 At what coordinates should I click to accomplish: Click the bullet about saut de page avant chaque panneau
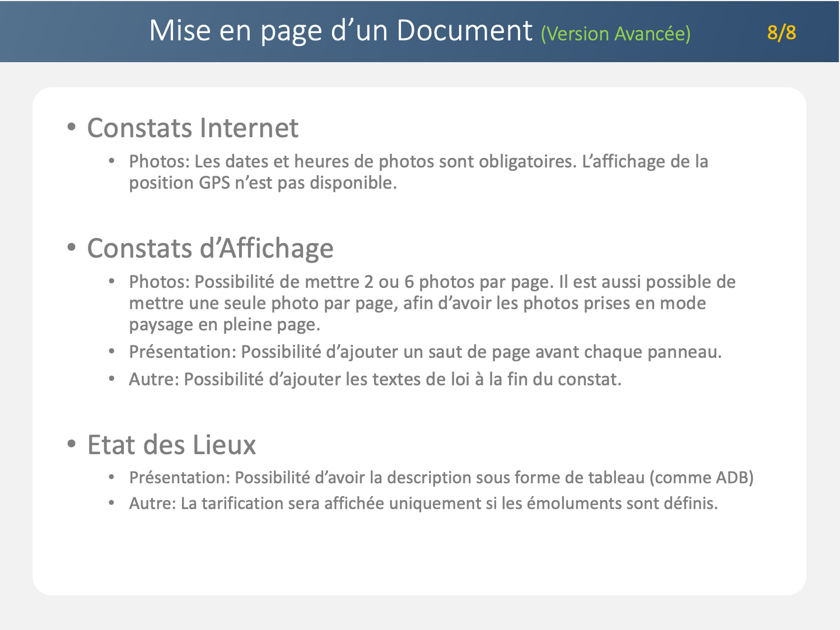[425, 352]
